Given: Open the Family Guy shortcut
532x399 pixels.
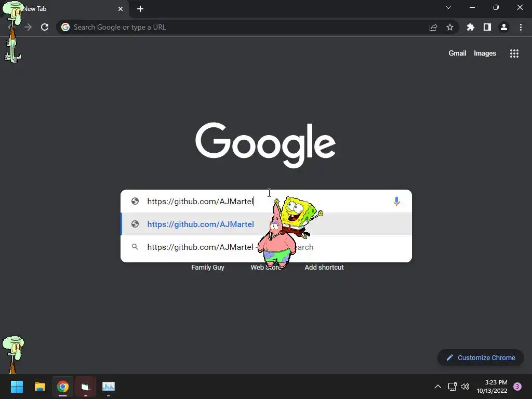Looking at the screenshot, I should tap(208, 268).
